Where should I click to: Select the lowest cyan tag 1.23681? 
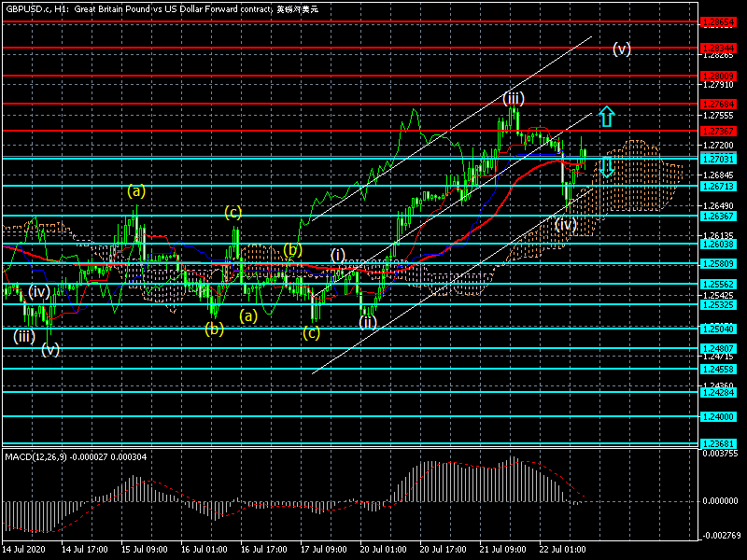[x=719, y=443]
